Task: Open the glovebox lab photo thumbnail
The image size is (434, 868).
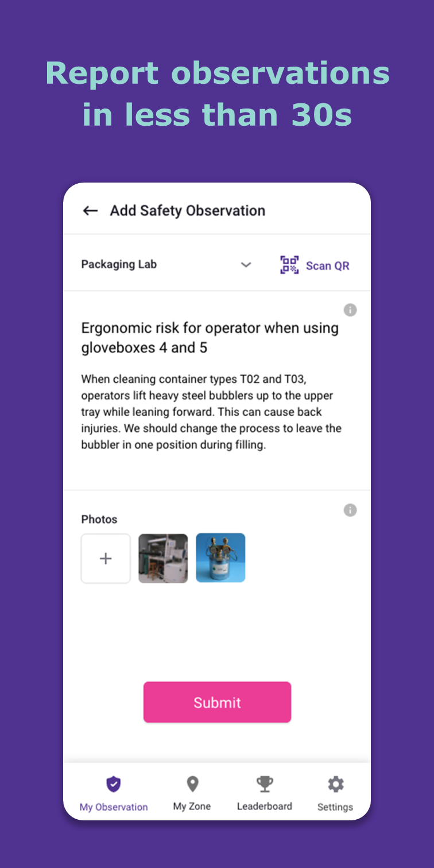Action: coord(163,559)
